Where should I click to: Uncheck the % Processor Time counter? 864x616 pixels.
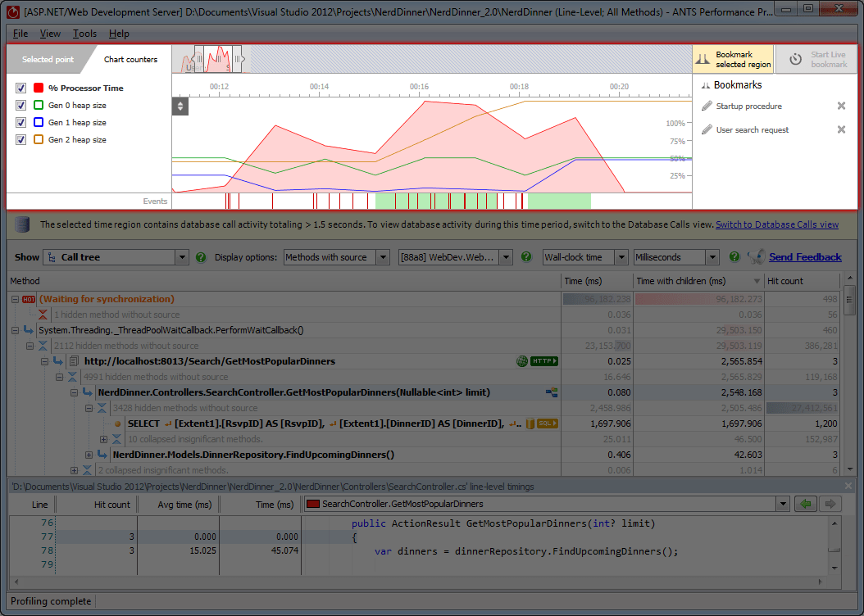coord(21,88)
